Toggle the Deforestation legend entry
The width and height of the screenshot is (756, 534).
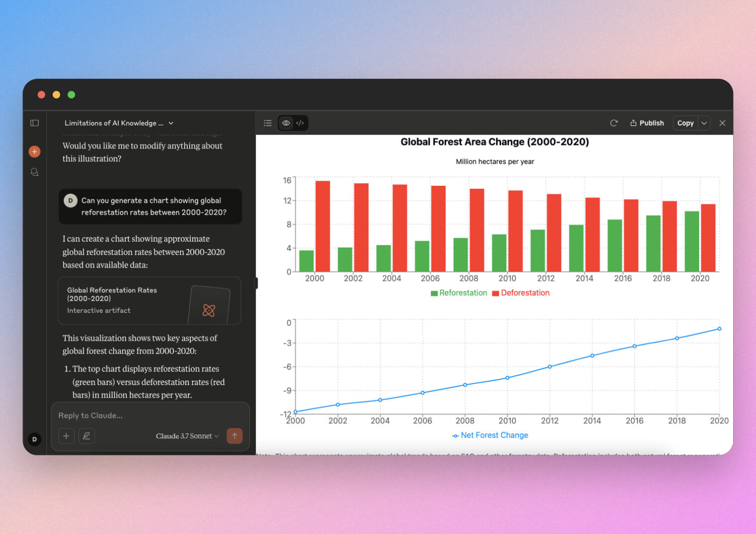coord(521,293)
